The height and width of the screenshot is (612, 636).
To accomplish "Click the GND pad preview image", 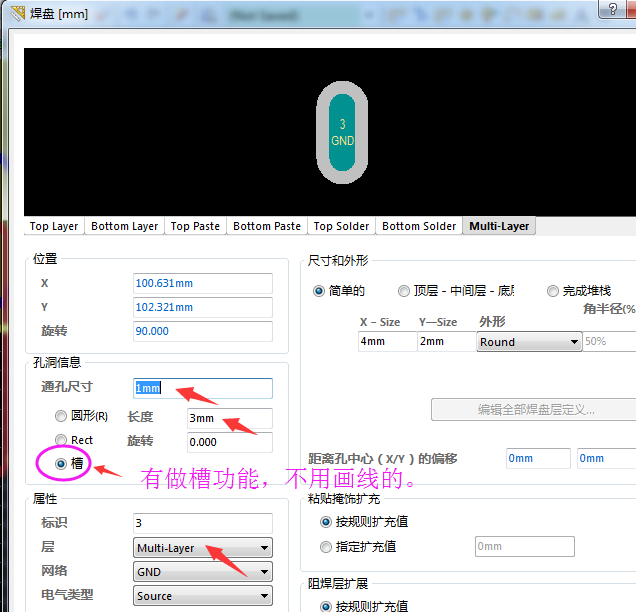I will pyautogui.click(x=343, y=131).
